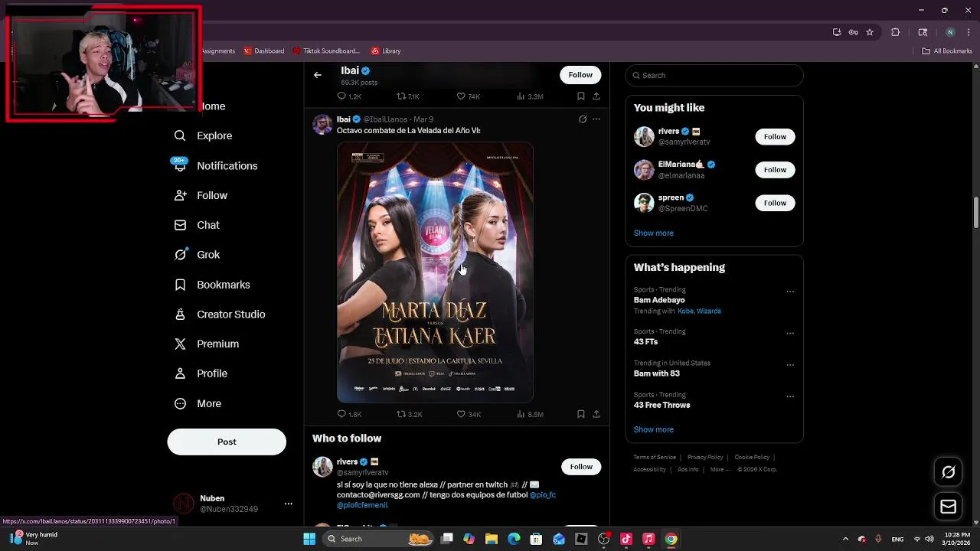Image resolution: width=980 pixels, height=551 pixels.
Task: Open the Marta Díaz vs Tatiana Kaer poster
Action: (435, 272)
